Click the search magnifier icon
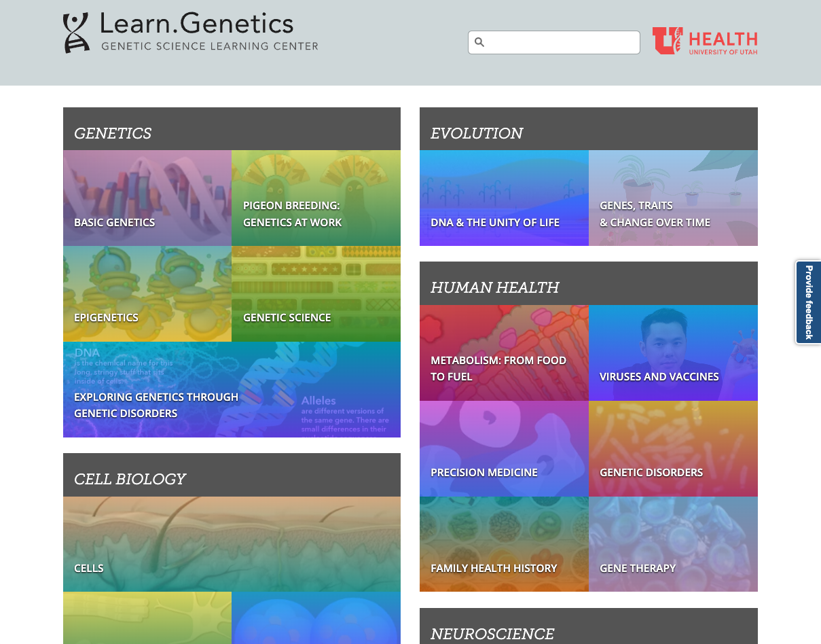 479,42
